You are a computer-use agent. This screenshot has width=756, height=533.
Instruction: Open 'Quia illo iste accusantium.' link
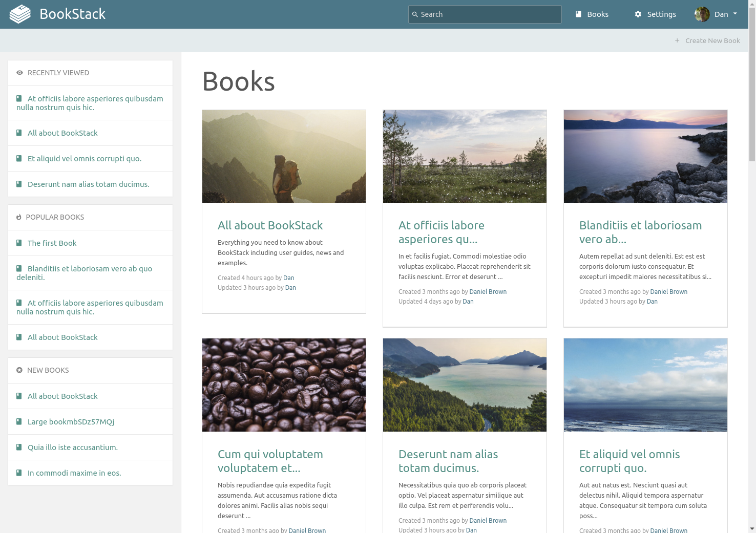coord(73,447)
